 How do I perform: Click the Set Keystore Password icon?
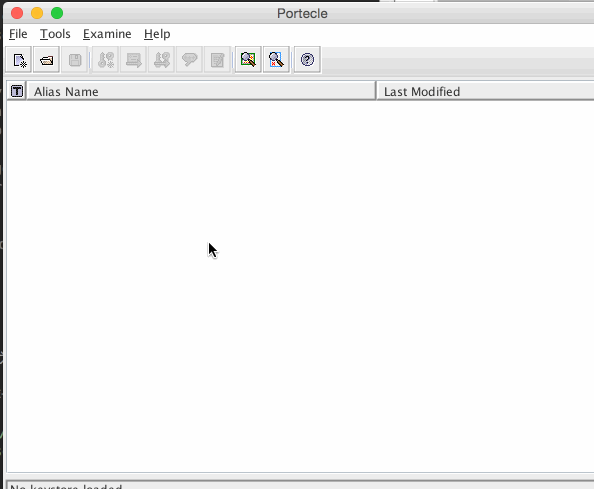[189, 60]
